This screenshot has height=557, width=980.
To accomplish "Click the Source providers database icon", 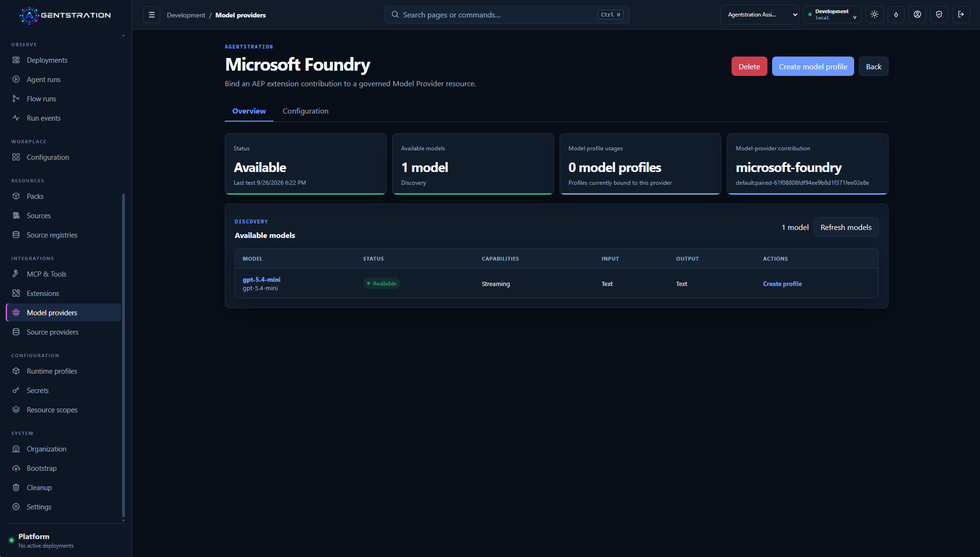I will click(x=16, y=332).
